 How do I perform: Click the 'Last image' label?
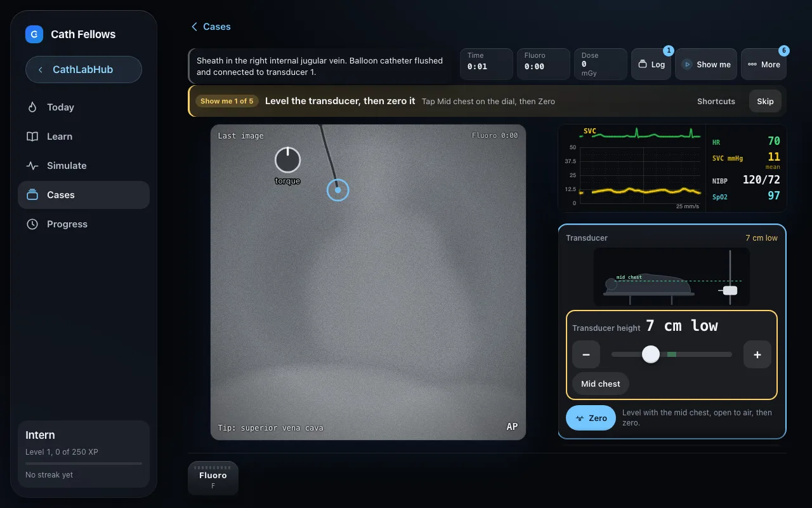pos(240,136)
